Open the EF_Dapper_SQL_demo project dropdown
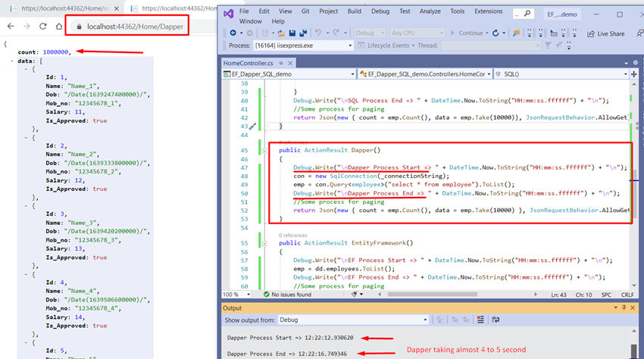The width and height of the screenshot is (644, 359). [x=289, y=74]
